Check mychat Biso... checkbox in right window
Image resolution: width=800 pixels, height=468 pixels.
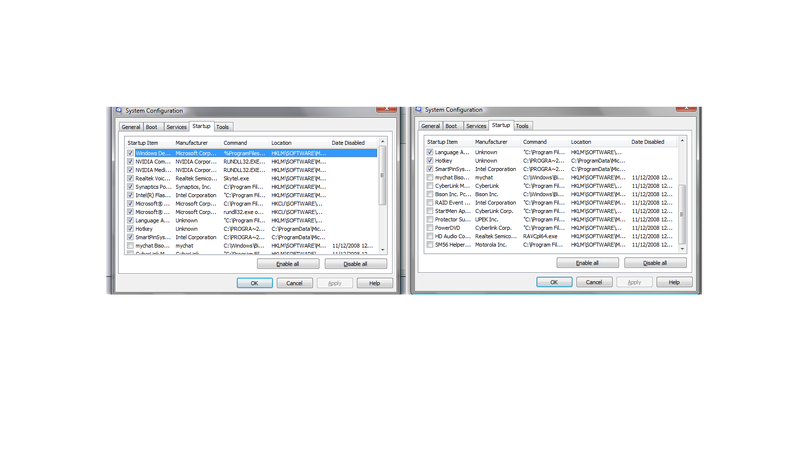click(430, 177)
